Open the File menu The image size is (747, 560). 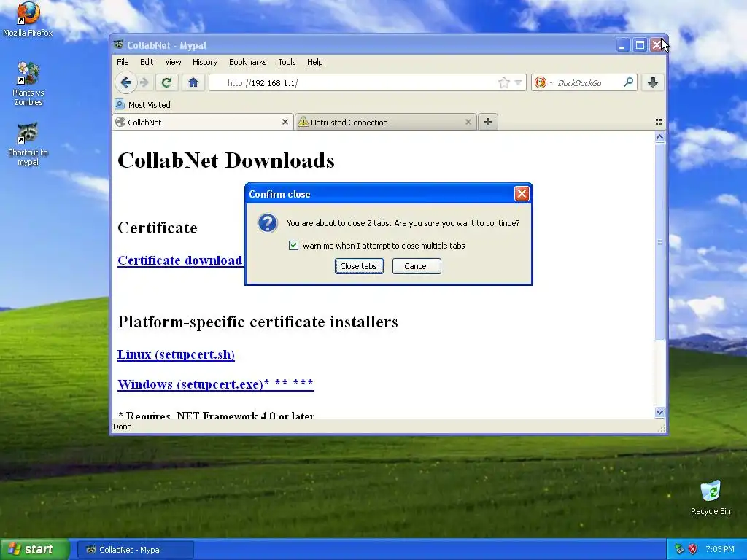123,62
